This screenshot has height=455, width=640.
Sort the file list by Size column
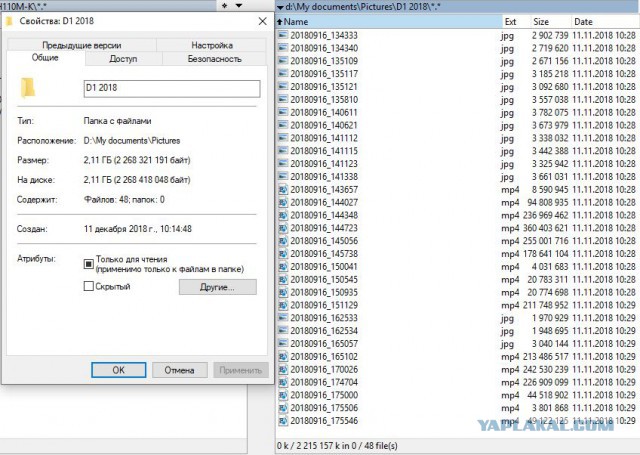point(550,22)
